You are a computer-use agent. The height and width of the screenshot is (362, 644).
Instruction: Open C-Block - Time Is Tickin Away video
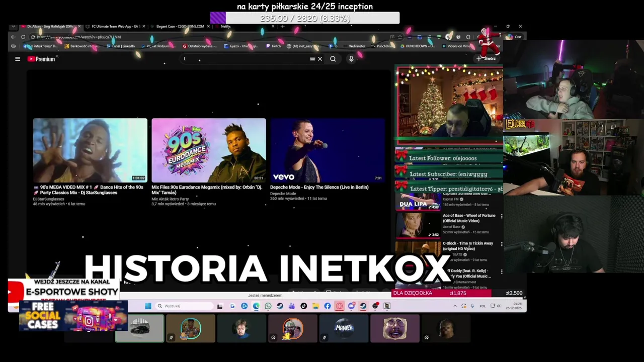coord(468,246)
